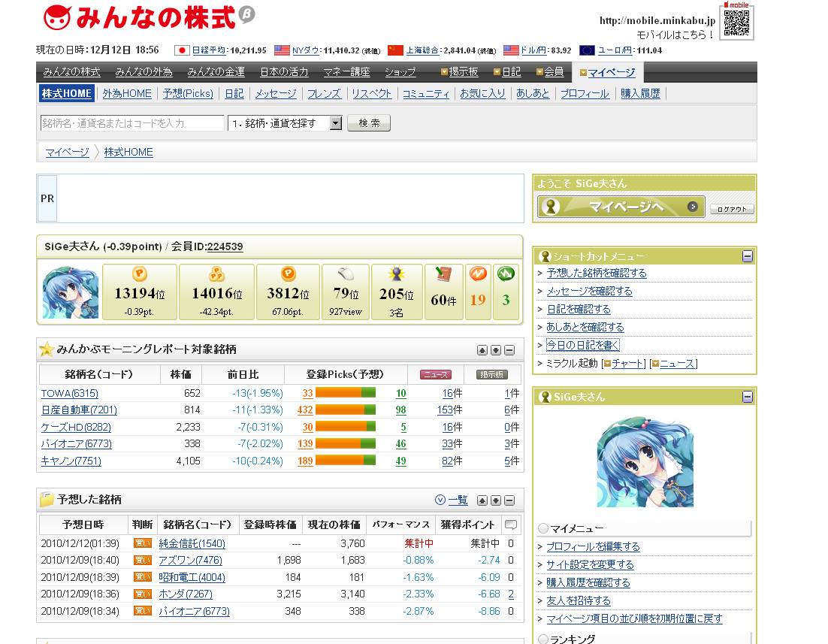Click the mobile QR code icon

click(x=736, y=22)
